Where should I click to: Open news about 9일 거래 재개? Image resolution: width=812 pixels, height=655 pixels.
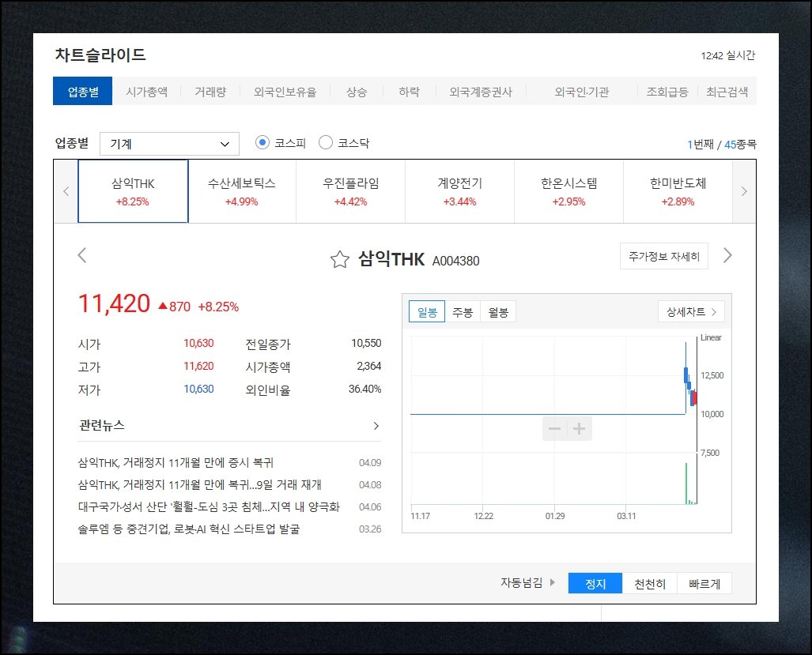coord(199,485)
